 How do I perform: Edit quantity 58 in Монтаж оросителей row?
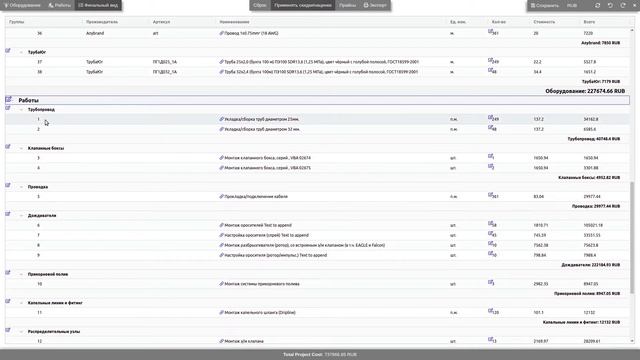pos(491,223)
